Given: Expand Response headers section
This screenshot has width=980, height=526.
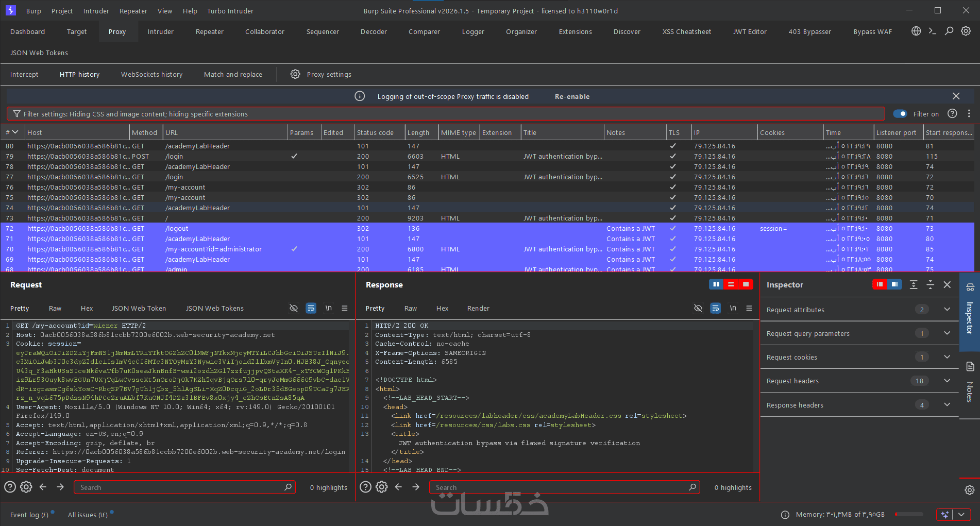Looking at the screenshot, I should pyautogui.click(x=947, y=405).
